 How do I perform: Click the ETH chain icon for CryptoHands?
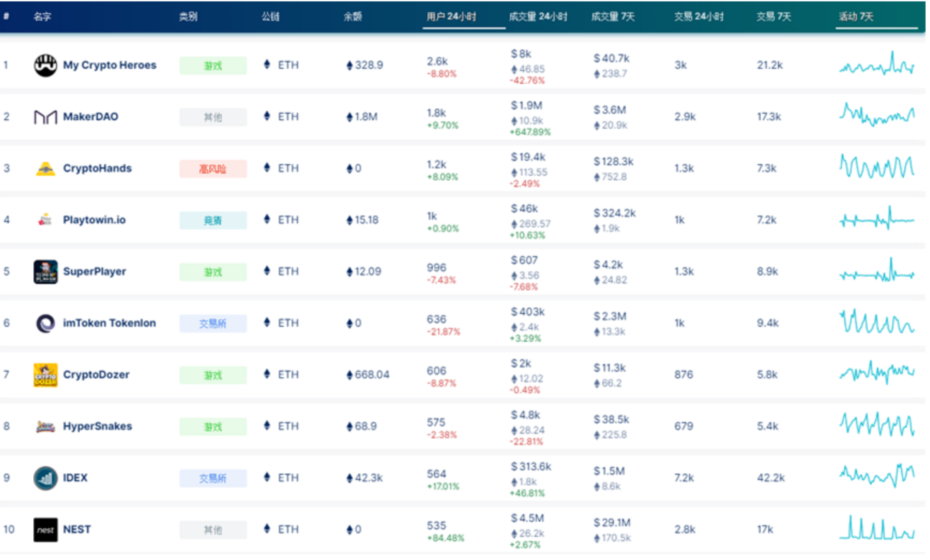click(267, 167)
